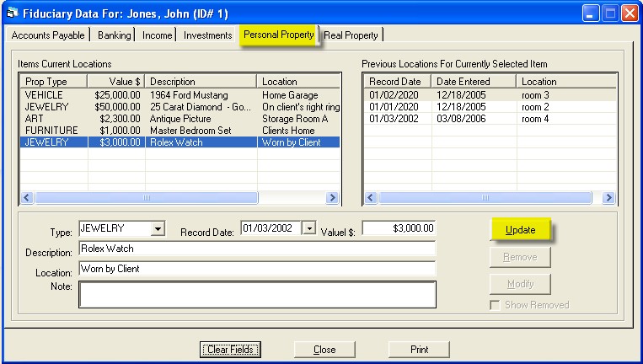Click the Print button
Image resolution: width=643 pixels, height=364 pixels.
pyautogui.click(x=419, y=350)
